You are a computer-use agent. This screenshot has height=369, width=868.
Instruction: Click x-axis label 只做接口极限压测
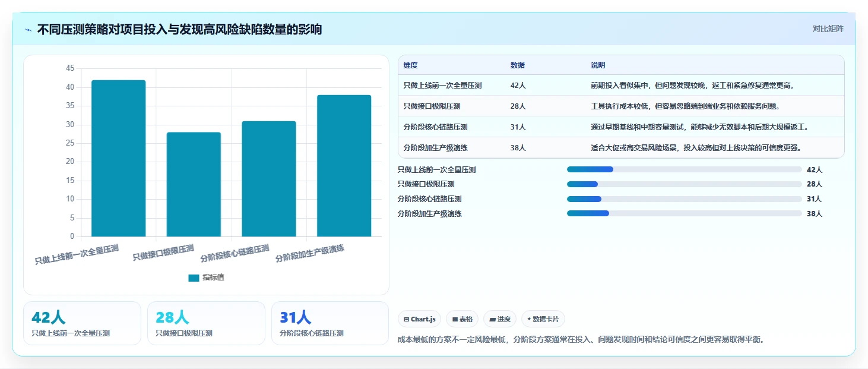click(x=163, y=253)
